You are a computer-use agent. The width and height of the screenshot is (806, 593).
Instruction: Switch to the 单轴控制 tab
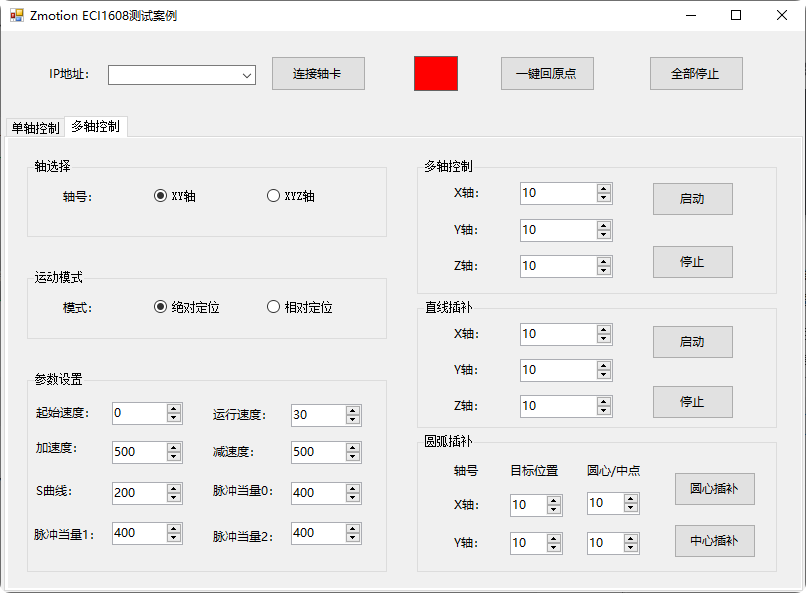point(35,127)
